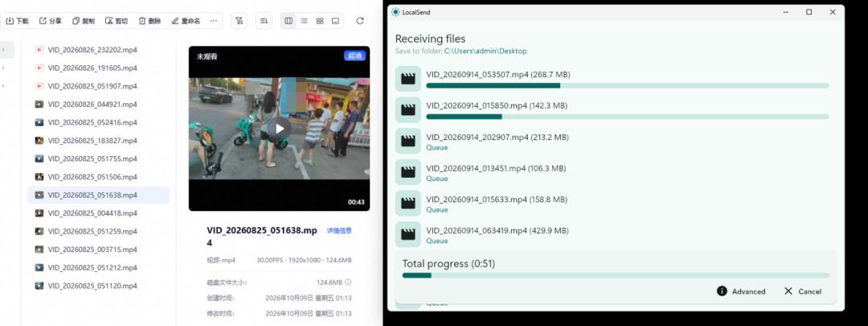The image size is (868, 326).
Task: Click the 分享 share toolbar button
Action: click(x=50, y=21)
